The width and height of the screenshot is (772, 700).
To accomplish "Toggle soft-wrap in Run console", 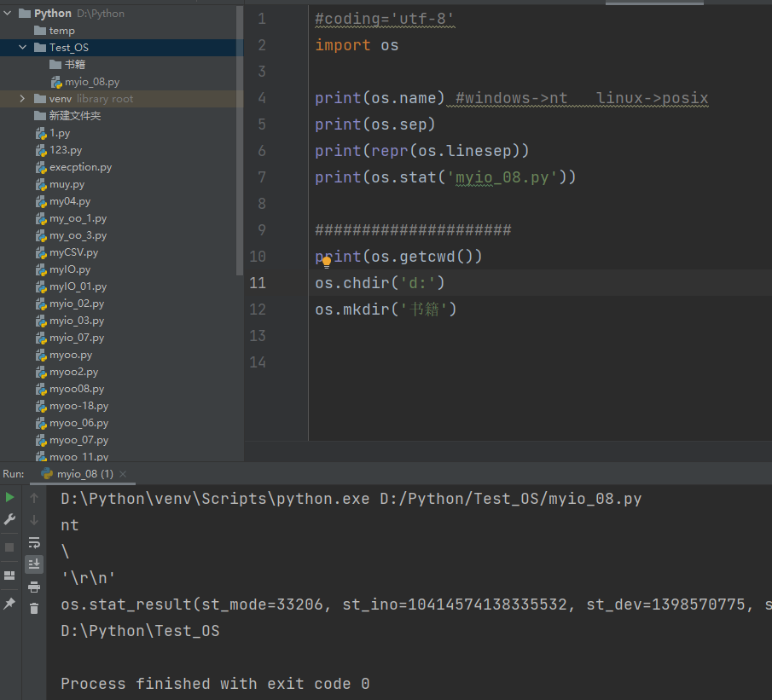I will 34,542.
